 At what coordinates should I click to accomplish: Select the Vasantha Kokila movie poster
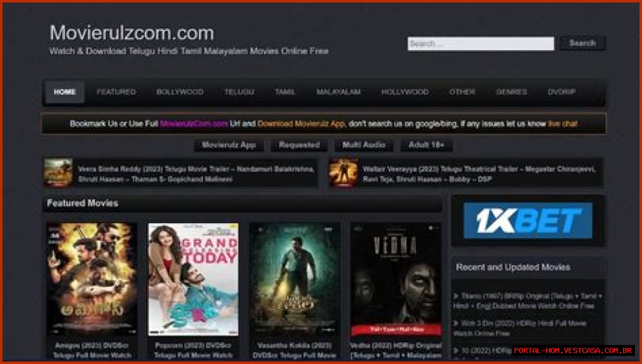[x=294, y=279]
